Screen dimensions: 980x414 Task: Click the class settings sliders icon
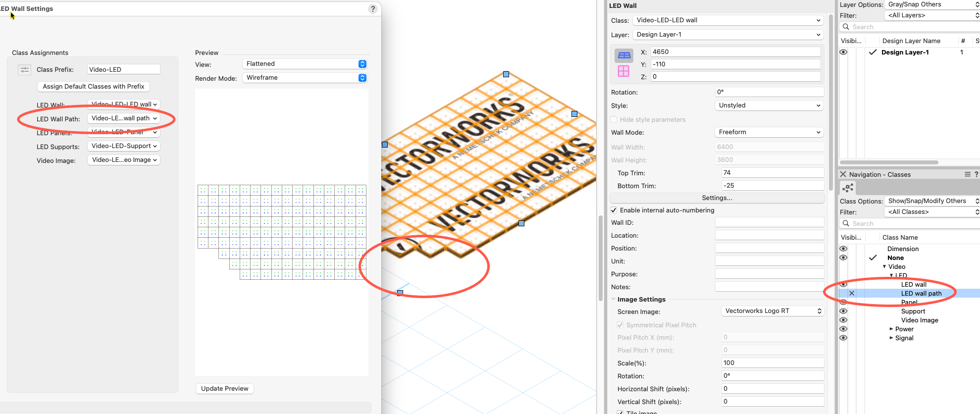(24, 70)
